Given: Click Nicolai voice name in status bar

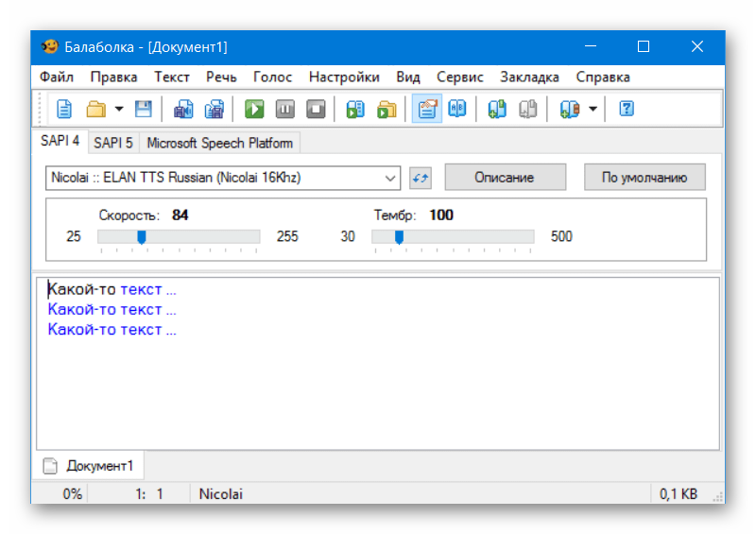Looking at the screenshot, I should pos(221,494).
